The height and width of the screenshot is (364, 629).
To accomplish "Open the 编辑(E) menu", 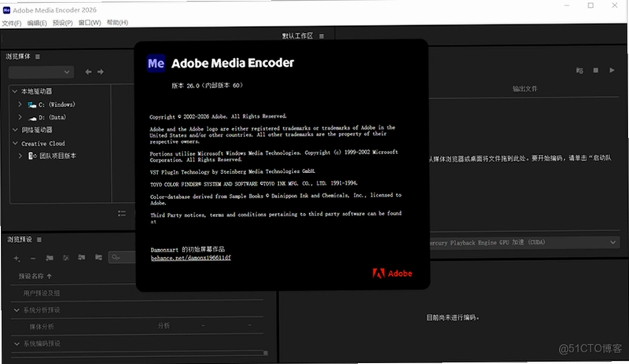I will tap(37, 23).
